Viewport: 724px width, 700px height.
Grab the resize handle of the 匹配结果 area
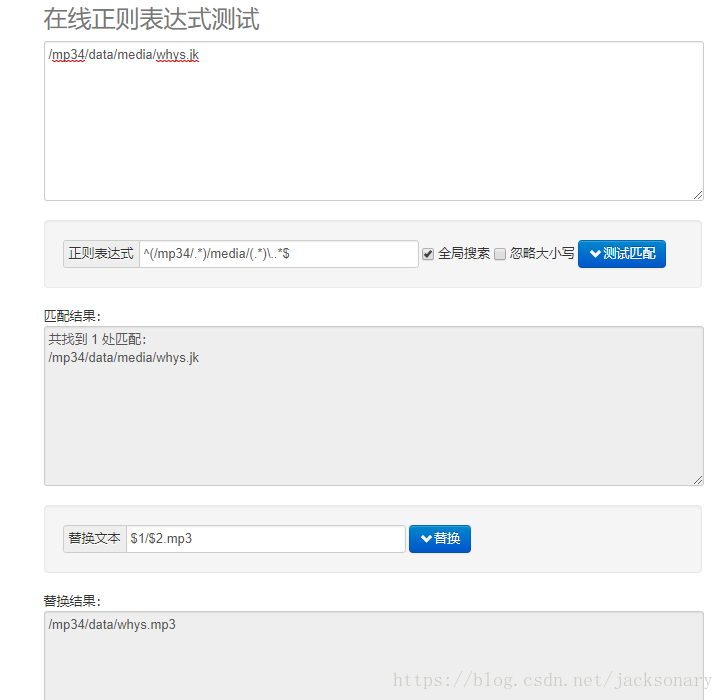click(698, 480)
